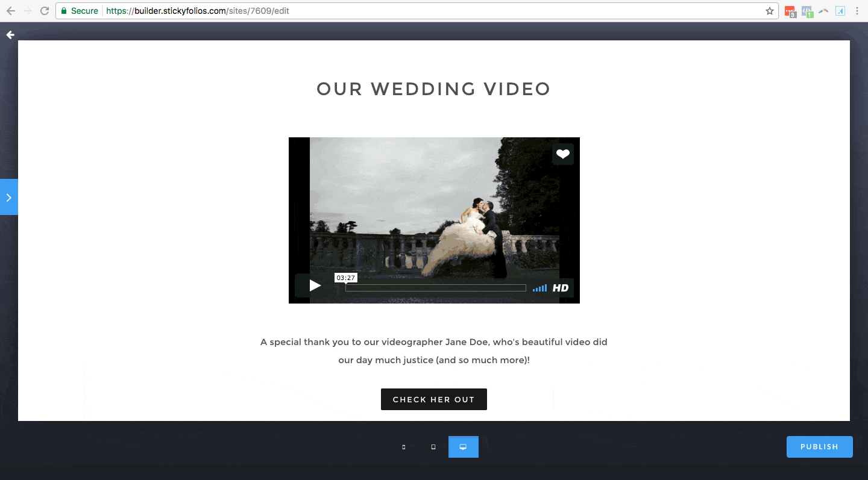View the Secure site padlock info
Image resolution: width=868 pixels, height=480 pixels.
[x=80, y=11]
